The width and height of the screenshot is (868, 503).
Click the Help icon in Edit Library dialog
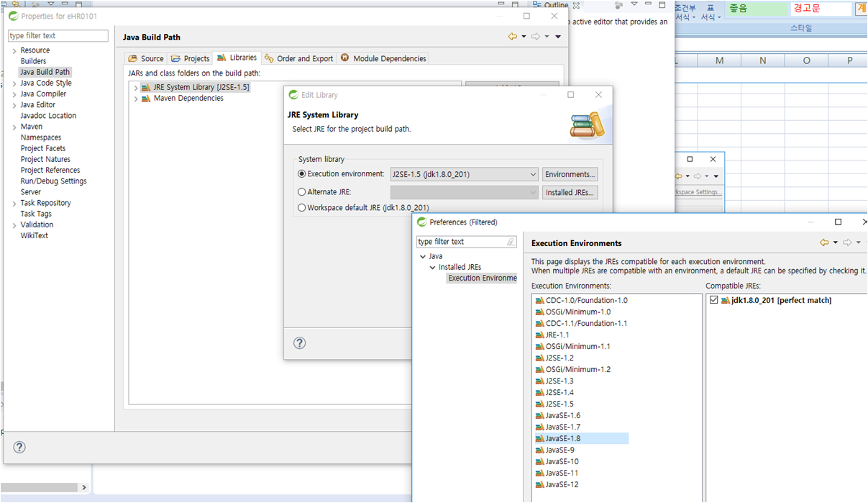[300, 343]
